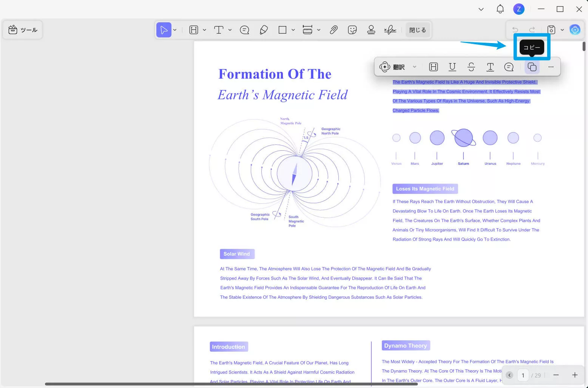The image size is (588, 388).
Task: Go to the previous page arrow
Action: click(x=509, y=375)
